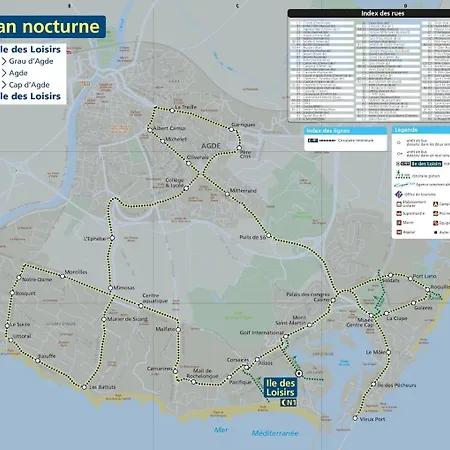Click the L'Ephèbe stop circle
450x450 pixels.
112,238
